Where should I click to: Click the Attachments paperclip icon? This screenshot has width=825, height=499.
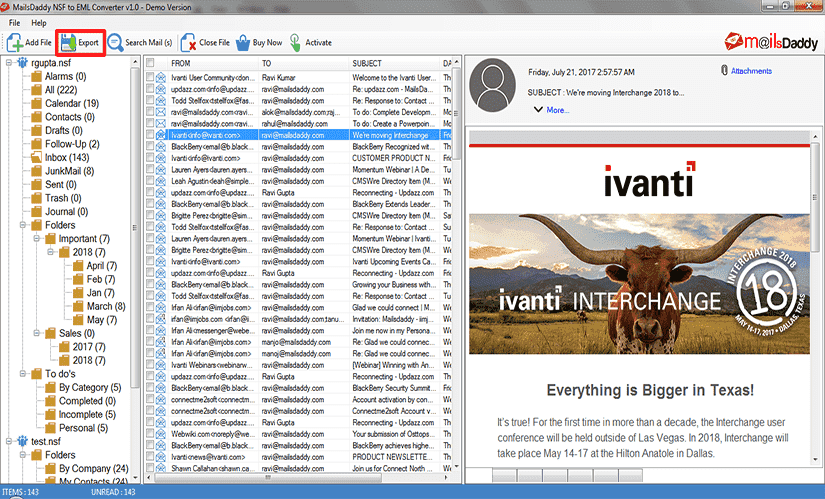[725, 70]
